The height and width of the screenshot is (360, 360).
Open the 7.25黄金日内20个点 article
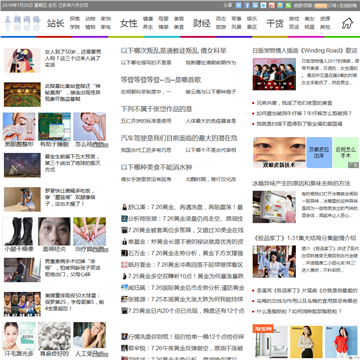point(186,311)
